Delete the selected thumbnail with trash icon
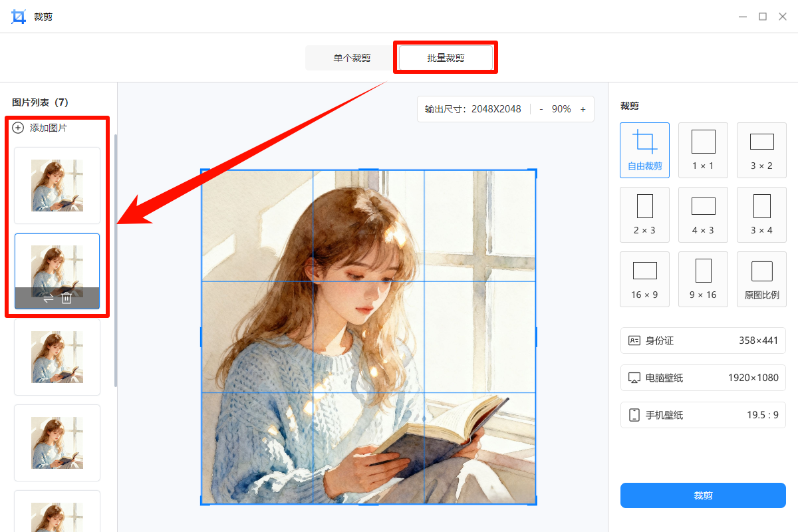Screen dimensions: 798x532 coord(66,299)
